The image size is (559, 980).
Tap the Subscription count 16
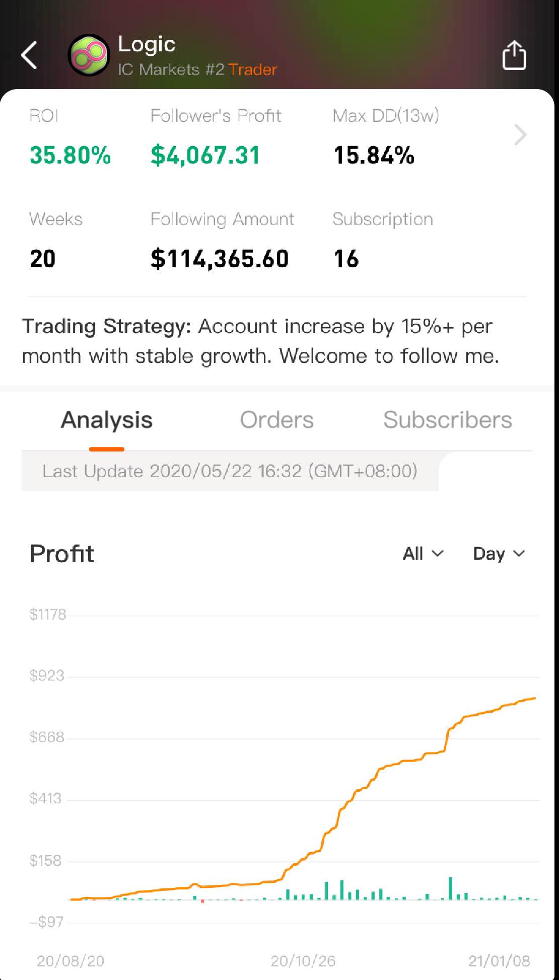346,259
